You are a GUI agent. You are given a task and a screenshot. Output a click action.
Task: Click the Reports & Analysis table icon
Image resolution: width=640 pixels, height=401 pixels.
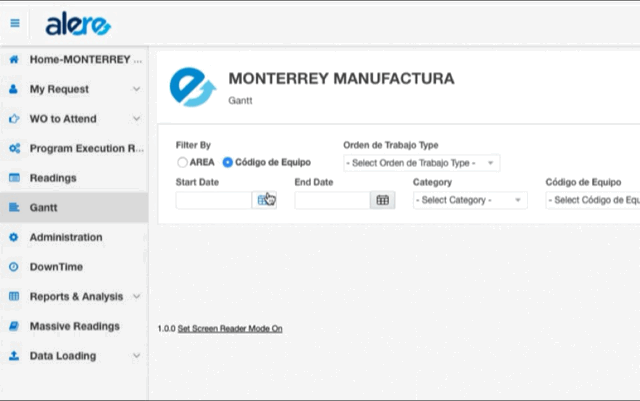click(14, 296)
